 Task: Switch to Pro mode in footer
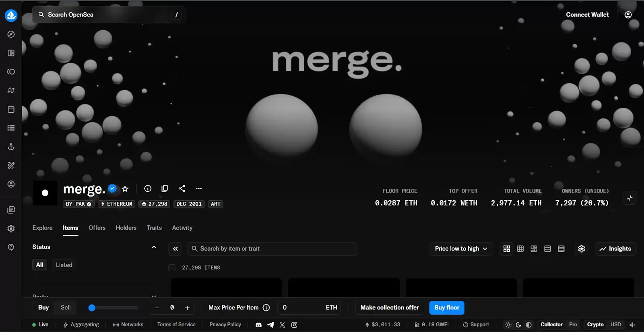(573, 325)
